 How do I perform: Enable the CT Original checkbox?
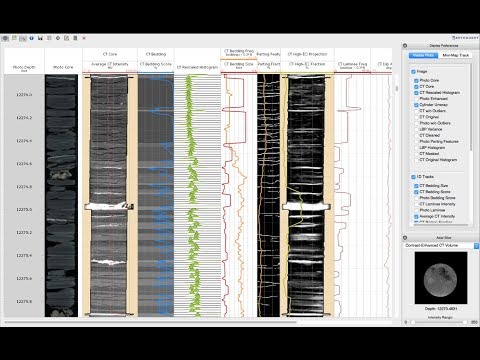coord(416,117)
